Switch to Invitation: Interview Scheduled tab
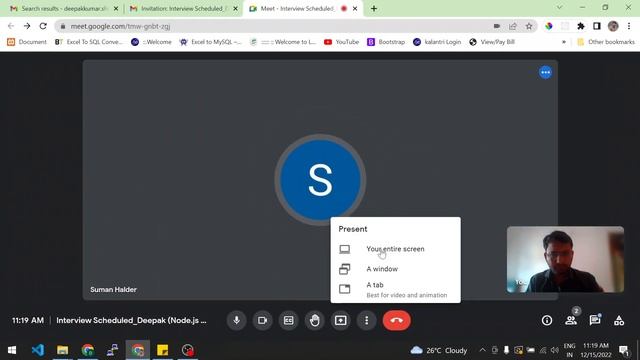Screen dimensions: 640x360 (182, 9)
